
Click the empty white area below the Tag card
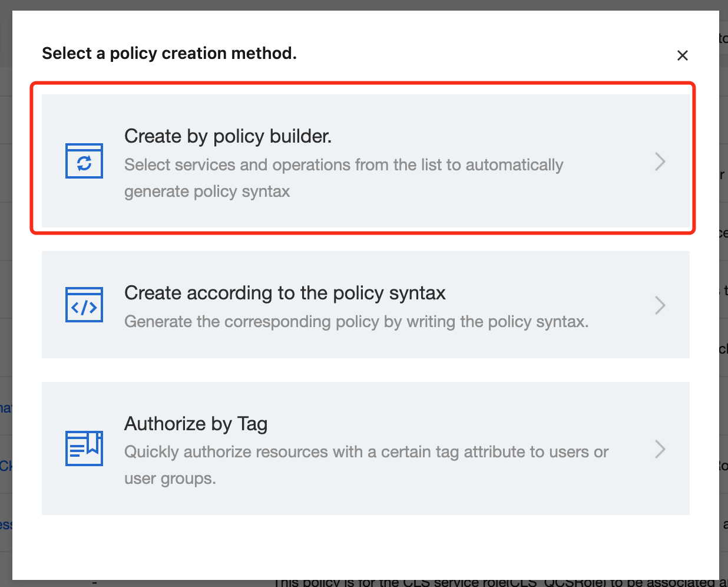365,545
